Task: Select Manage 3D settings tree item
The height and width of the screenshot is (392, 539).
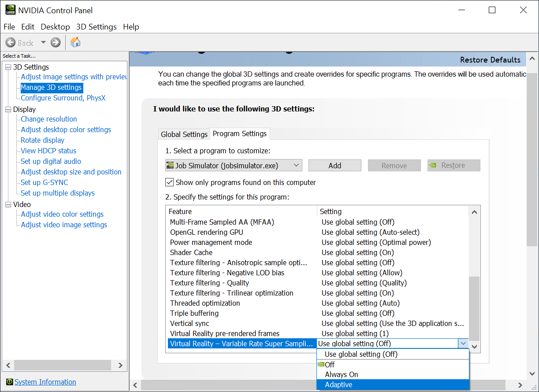Action: coord(52,87)
